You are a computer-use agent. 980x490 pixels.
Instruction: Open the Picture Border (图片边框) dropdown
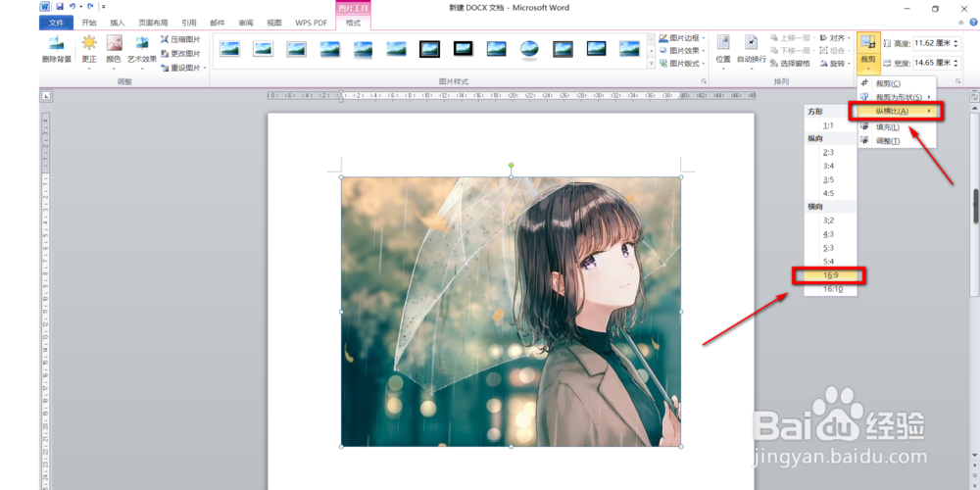[682, 38]
